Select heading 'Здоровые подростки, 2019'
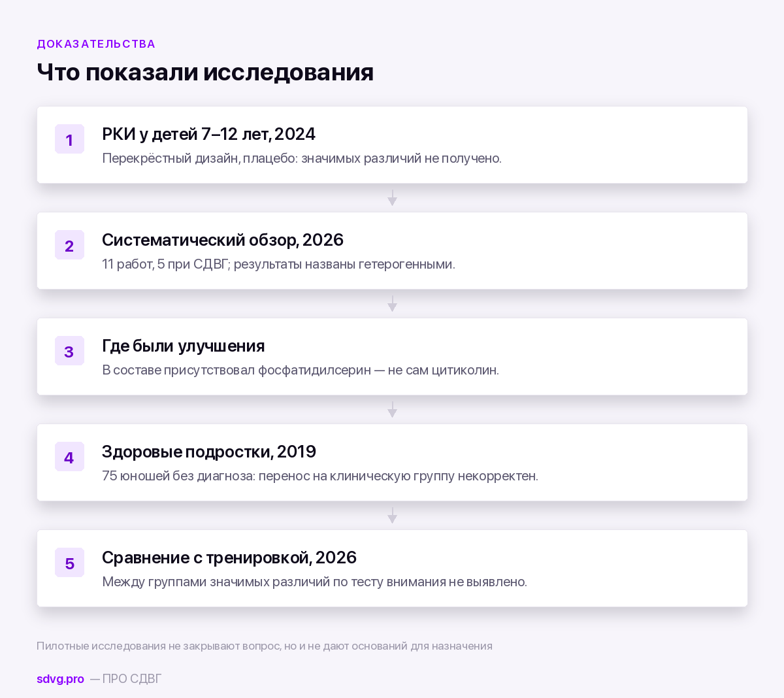784x698 pixels. pos(209,452)
